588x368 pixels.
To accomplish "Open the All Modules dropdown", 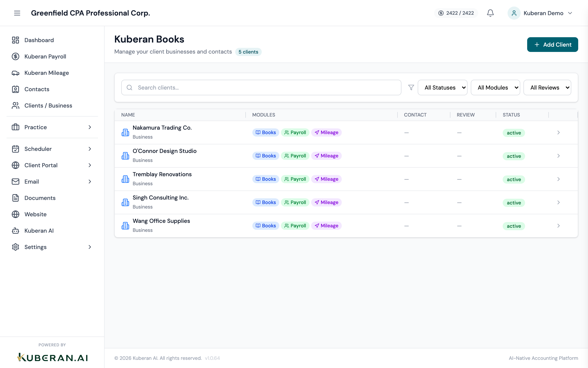I will pyautogui.click(x=496, y=87).
